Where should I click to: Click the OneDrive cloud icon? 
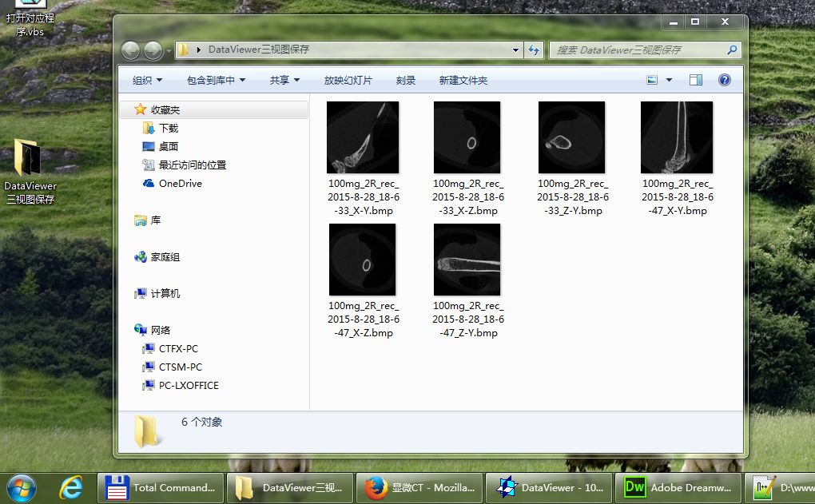(x=149, y=183)
